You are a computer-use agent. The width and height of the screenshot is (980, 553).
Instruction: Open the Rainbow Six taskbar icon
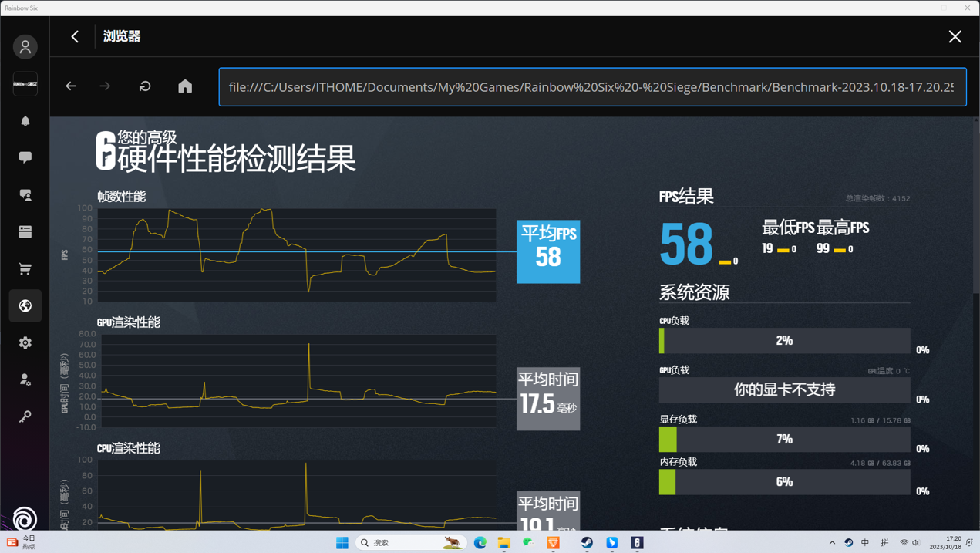(637, 543)
